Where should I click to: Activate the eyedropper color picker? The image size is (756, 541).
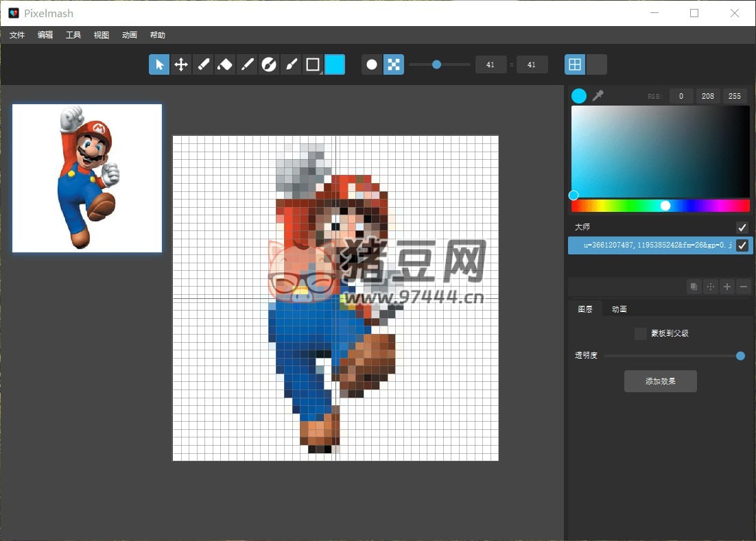598,96
